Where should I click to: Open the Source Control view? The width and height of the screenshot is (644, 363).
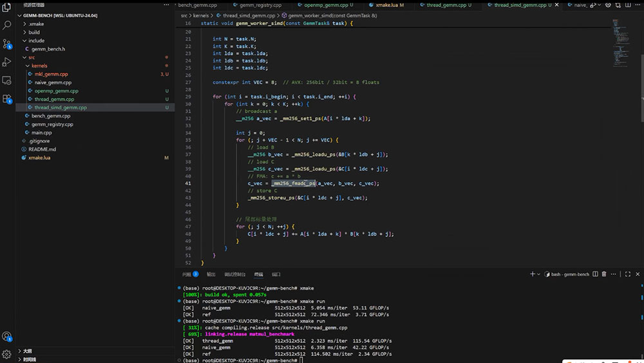click(6, 44)
